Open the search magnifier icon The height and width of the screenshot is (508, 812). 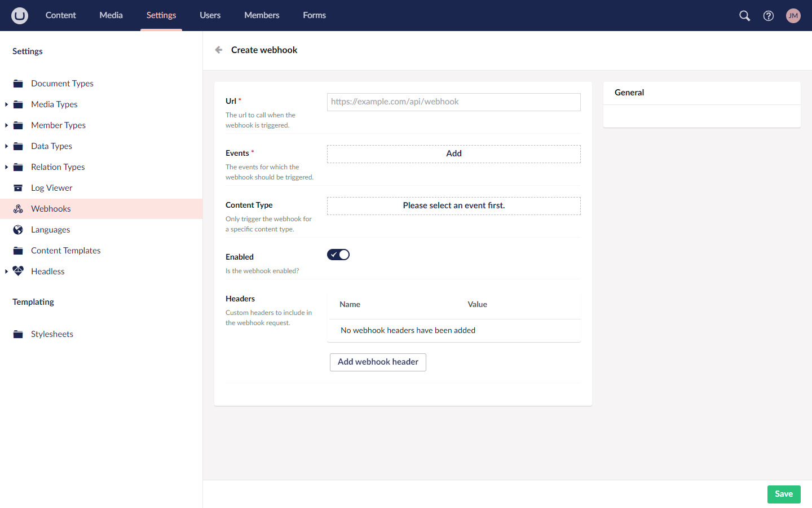(x=744, y=15)
